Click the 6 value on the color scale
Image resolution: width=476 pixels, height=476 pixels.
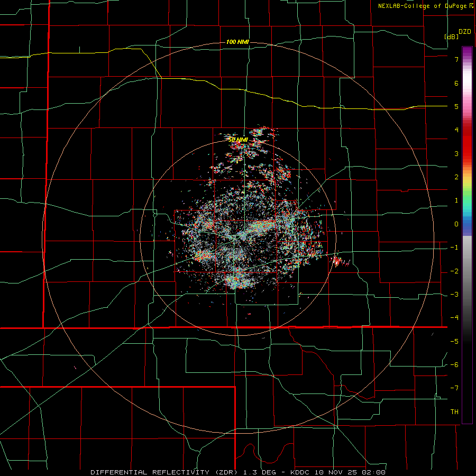coord(456,83)
